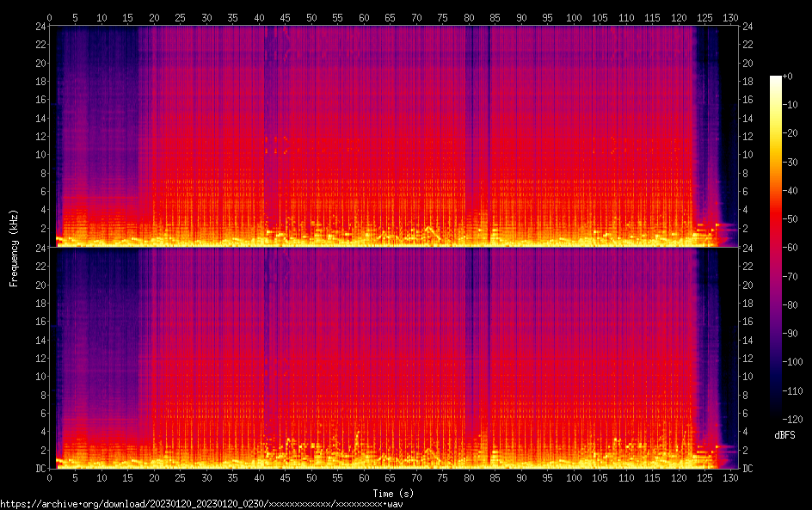Click the 24 kHz label at the top-right corner
Viewport: 812px width, 510px height.
point(748,27)
